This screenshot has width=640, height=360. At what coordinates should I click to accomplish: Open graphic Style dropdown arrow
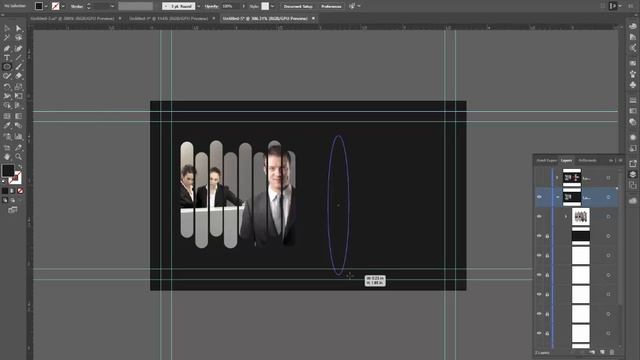pyautogui.click(x=272, y=6)
